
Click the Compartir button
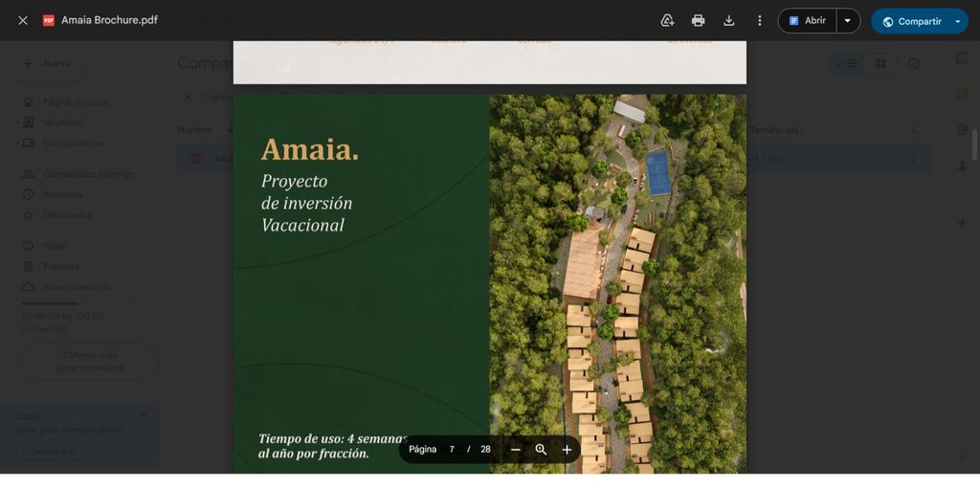click(x=912, y=21)
